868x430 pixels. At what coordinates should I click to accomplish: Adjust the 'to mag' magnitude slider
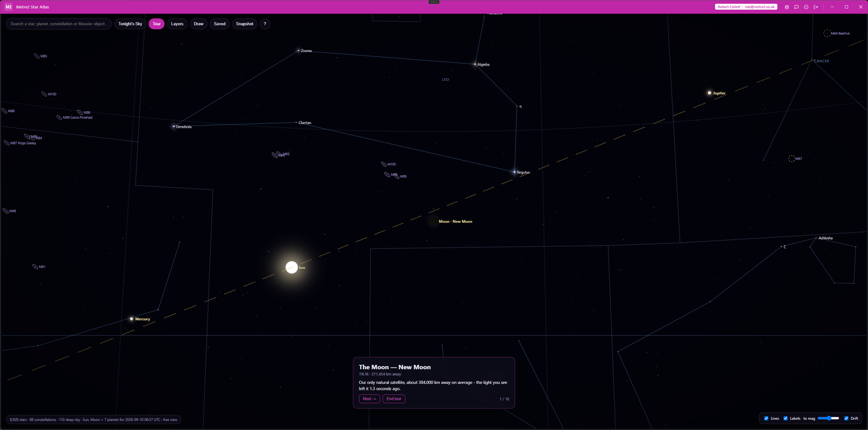[828, 418]
